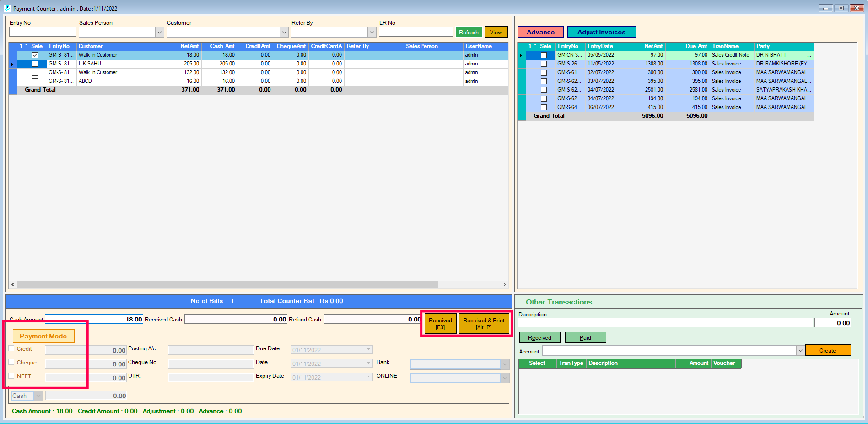Expand the Customer filter dropdown

point(284,32)
